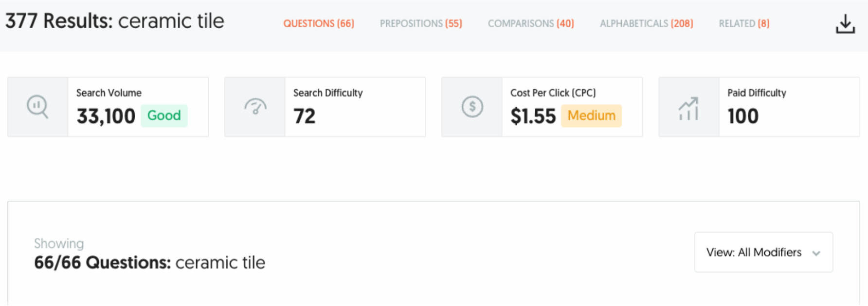Screen dimensions: 868x306
Task: Click the Paid Difficulty score 100
Action: tap(743, 116)
